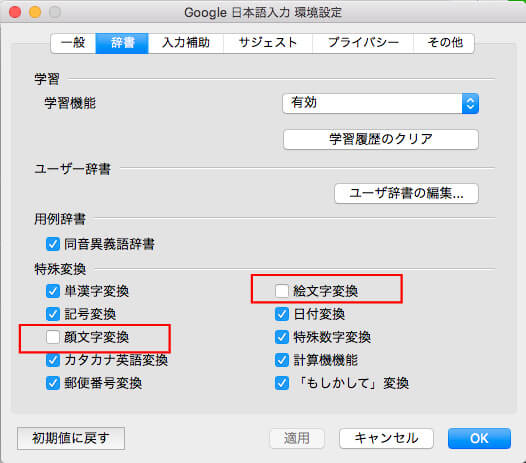
Task: Uncheck 計算機機能 checkbox
Action: coord(281,360)
